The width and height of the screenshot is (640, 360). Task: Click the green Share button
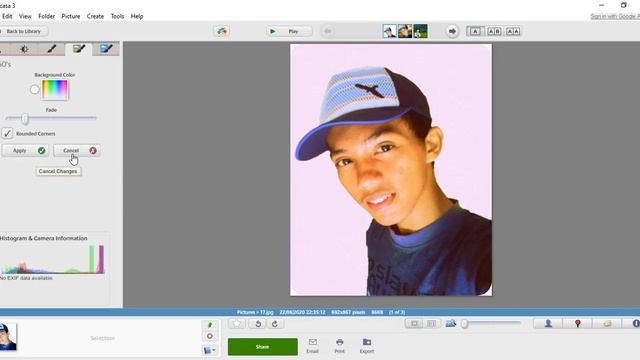[262, 347]
